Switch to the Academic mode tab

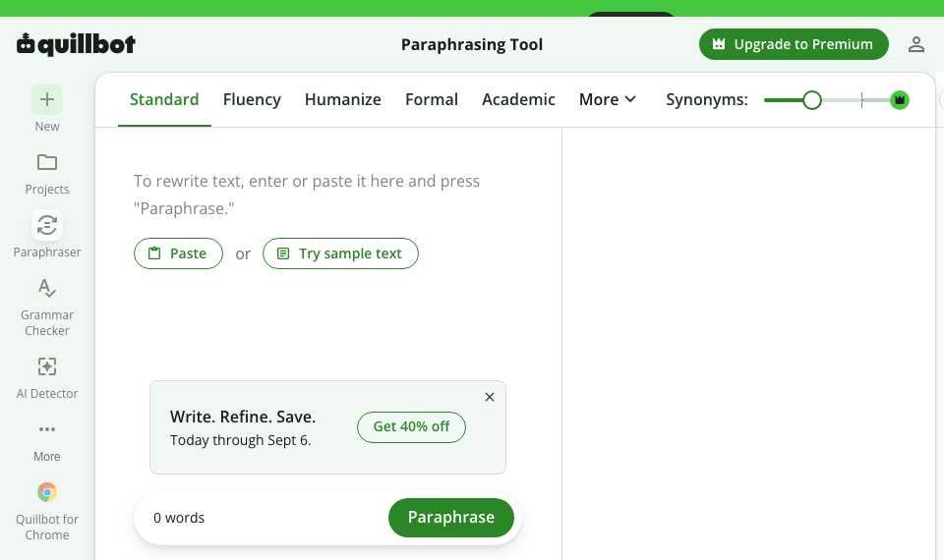pyautogui.click(x=518, y=99)
